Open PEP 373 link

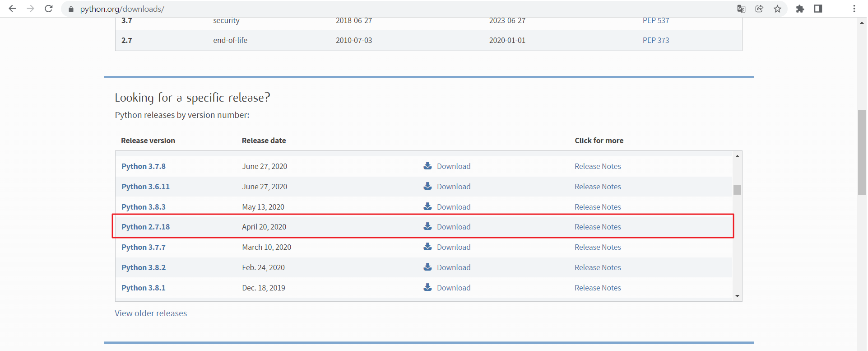tap(656, 40)
